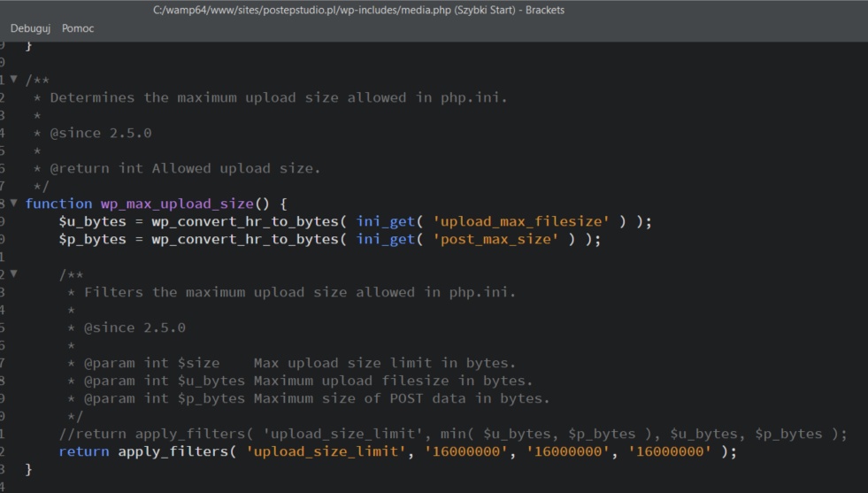Click the '@return int Allowed upload size' comment
The height and width of the screenshot is (493, 868).
[185, 168]
